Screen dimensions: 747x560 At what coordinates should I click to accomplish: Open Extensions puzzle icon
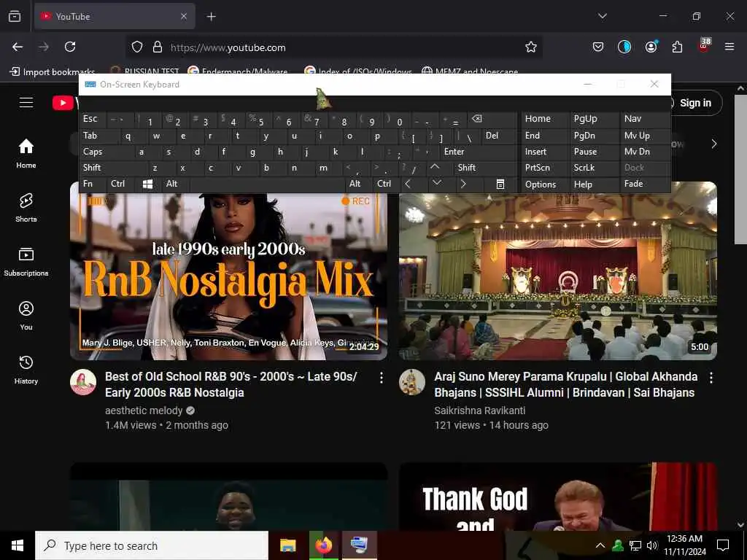tap(677, 47)
